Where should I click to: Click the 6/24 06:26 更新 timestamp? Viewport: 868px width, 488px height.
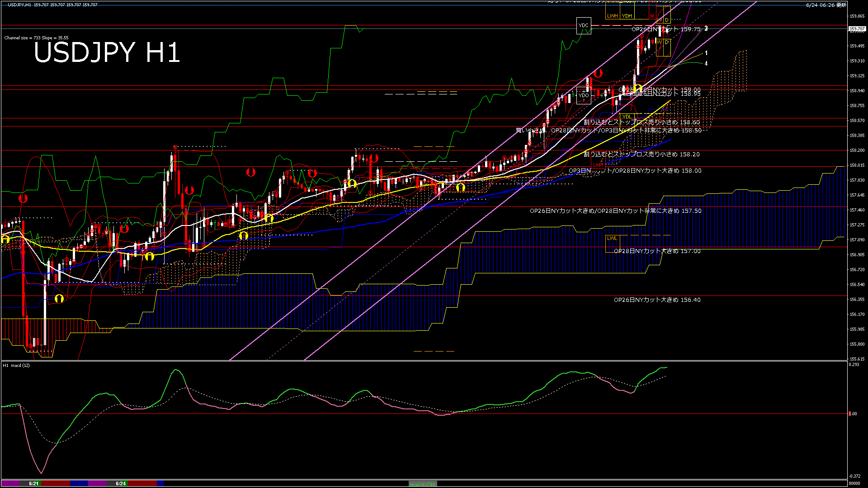click(826, 5)
